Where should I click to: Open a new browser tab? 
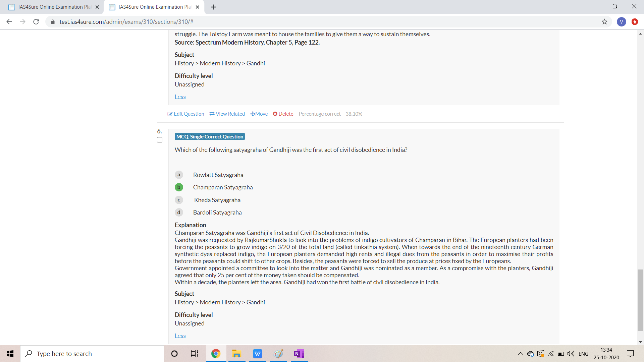pos(213,7)
